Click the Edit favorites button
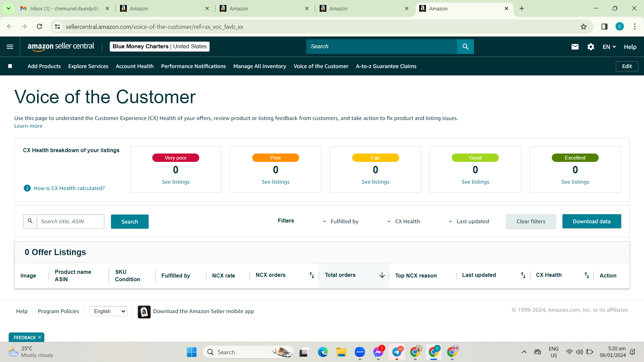 pyautogui.click(x=627, y=66)
